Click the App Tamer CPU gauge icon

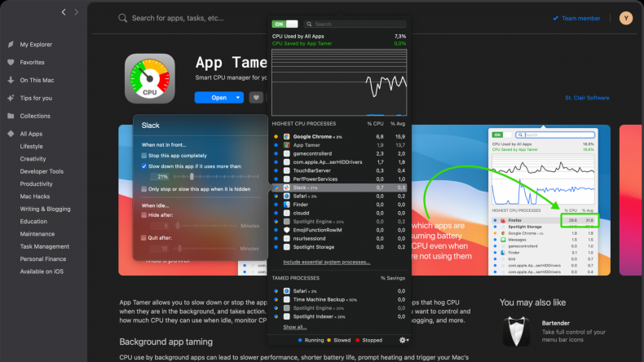click(x=150, y=78)
